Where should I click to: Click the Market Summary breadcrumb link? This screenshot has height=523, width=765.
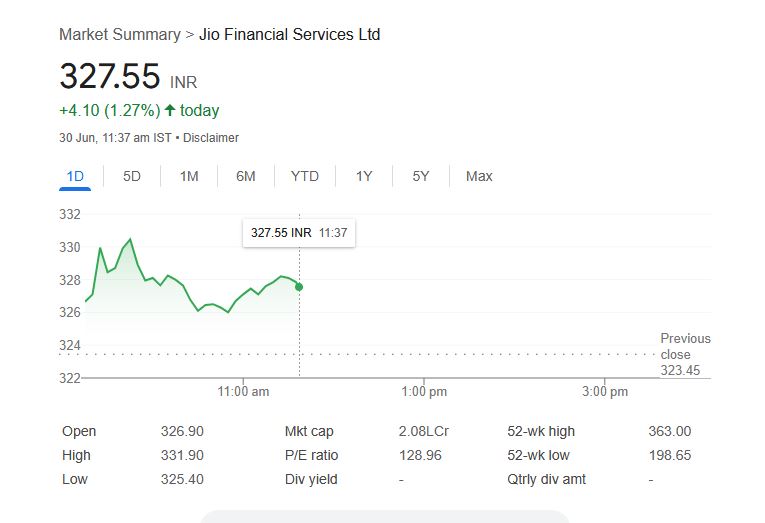click(x=119, y=35)
